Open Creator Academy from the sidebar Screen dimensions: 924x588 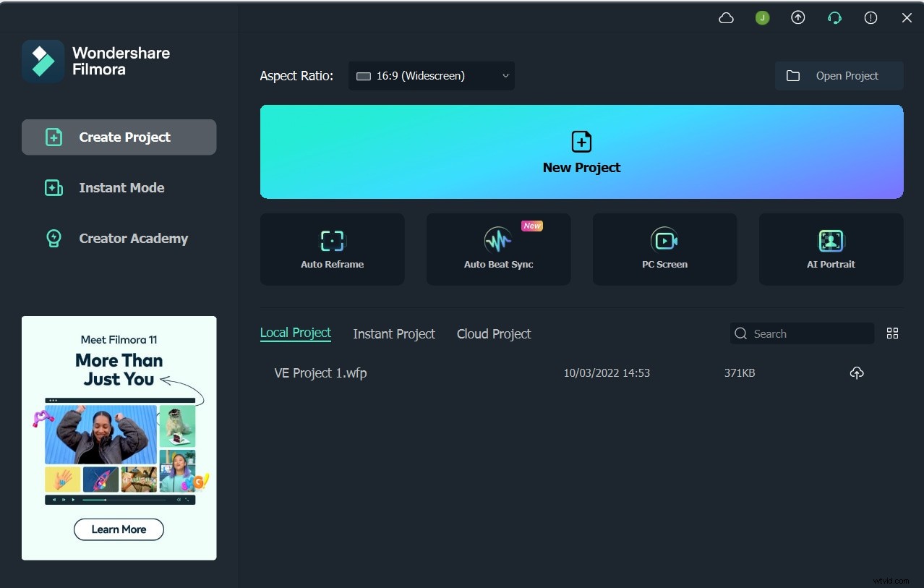(119, 238)
